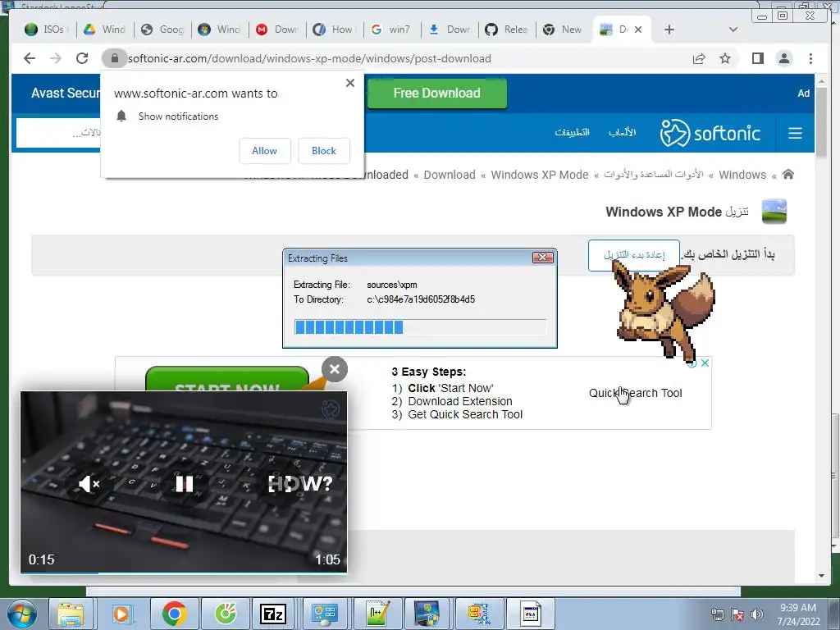Click Quick Search Tool ad text
The height and width of the screenshot is (630, 840).
636,393
